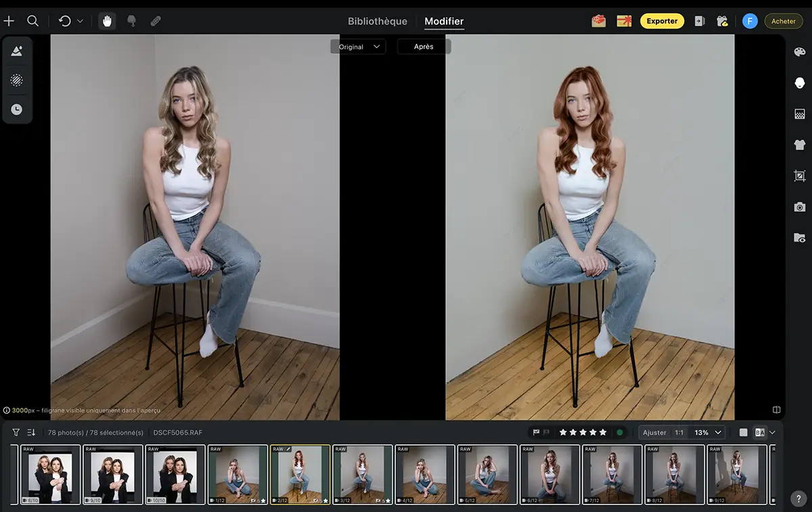Select thumbnail labeled 10/10

[175, 475]
